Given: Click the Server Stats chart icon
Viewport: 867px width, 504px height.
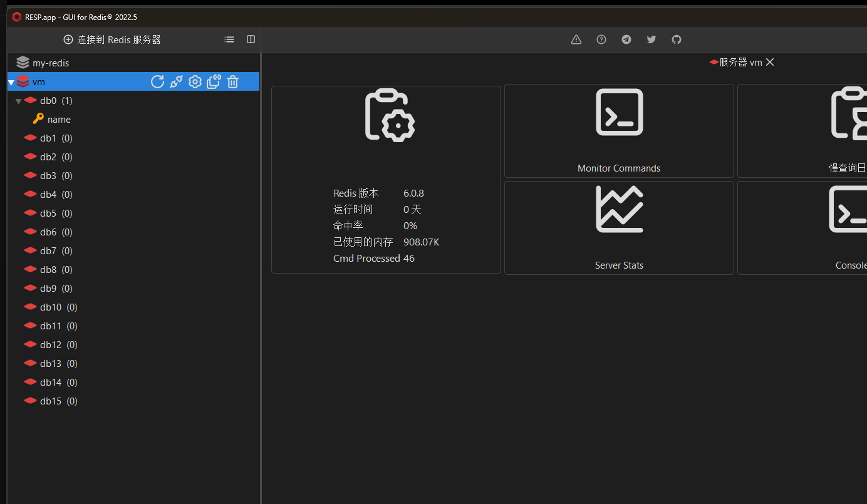Looking at the screenshot, I should click(x=619, y=209).
